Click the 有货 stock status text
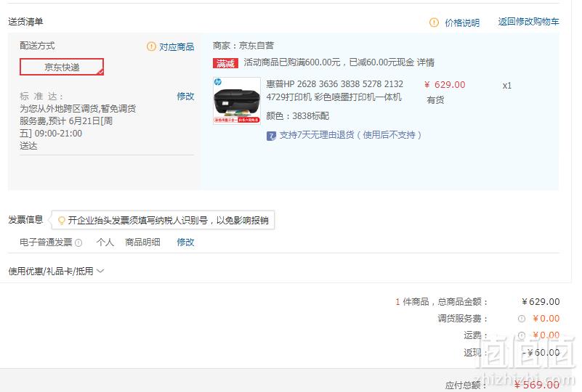This screenshot has width=582, height=392. pyautogui.click(x=435, y=99)
